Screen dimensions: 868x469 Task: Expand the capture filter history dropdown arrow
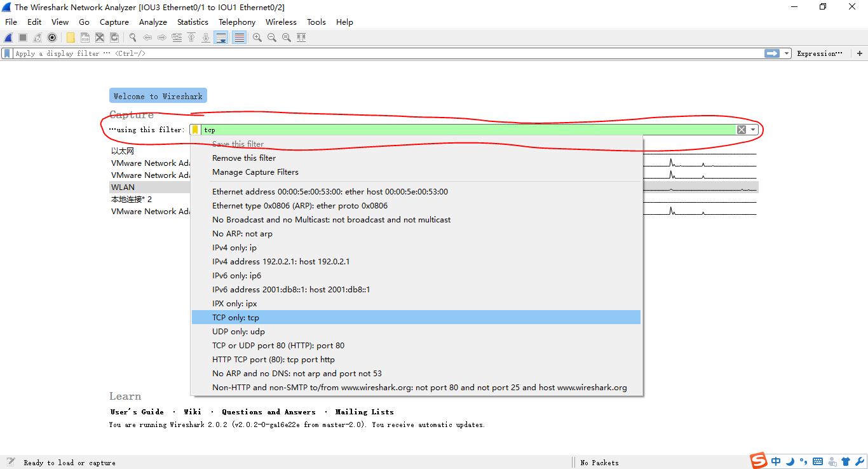(753, 130)
